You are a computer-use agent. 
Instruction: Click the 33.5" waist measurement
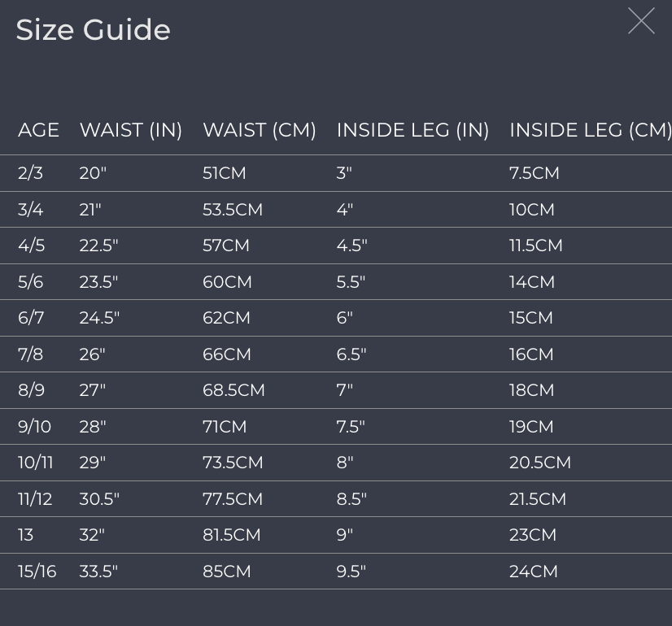pyautogui.click(x=98, y=572)
